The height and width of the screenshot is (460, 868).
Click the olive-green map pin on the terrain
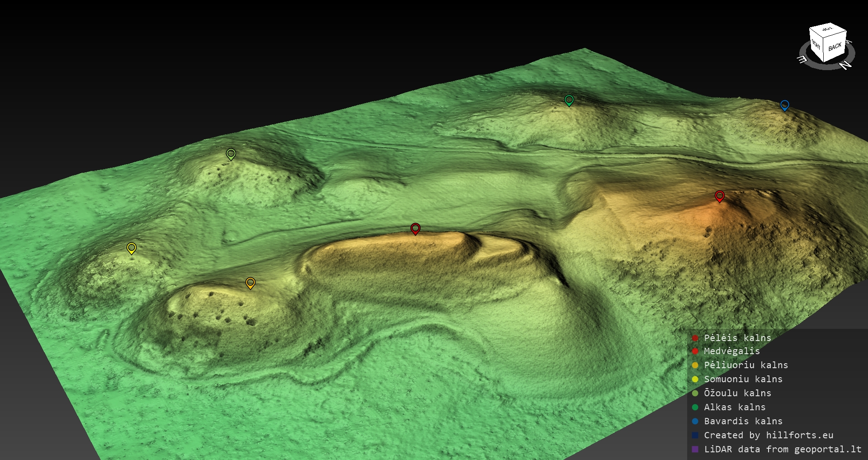[231, 154]
